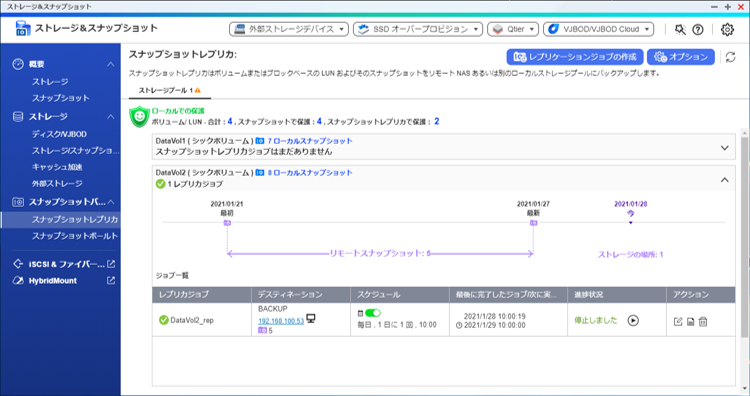Toggle the DataVol2_rep schedule switch
The image size is (750, 396).
pyautogui.click(x=373, y=313)
